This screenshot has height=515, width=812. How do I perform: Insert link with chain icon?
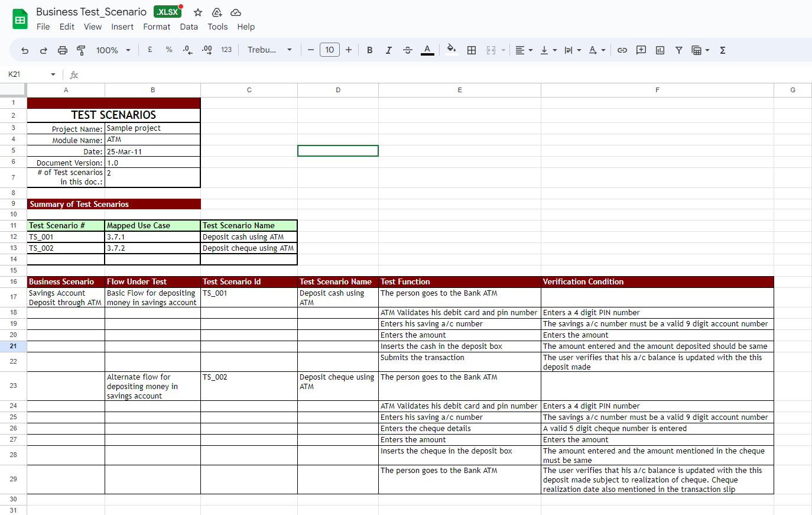click(622, 50)
